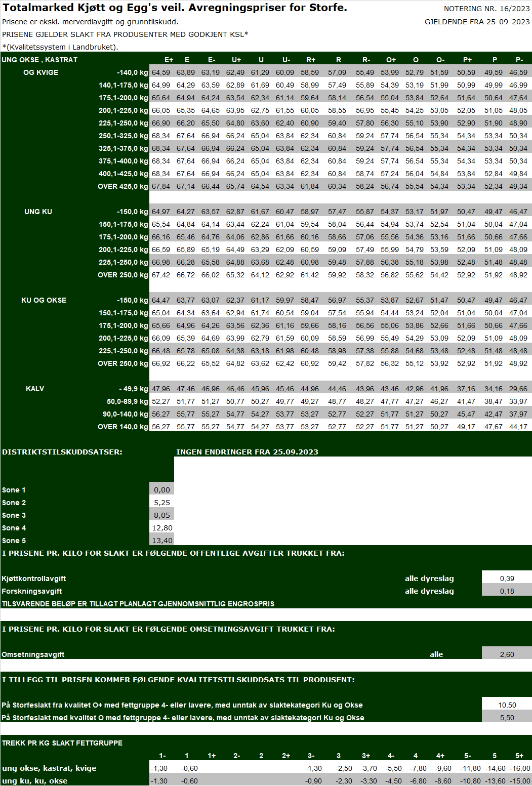The height and width of the screenshot is (786, 532).
Task: Select the GJELDENDE FRA 25-09-2023 date text
Action: click(477, 22)
